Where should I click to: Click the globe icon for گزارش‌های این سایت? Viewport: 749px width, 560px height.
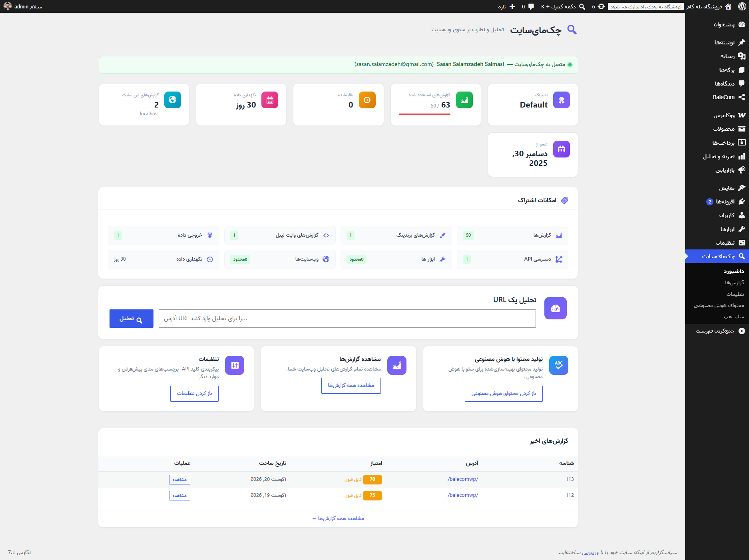click(x=173, y=100)
